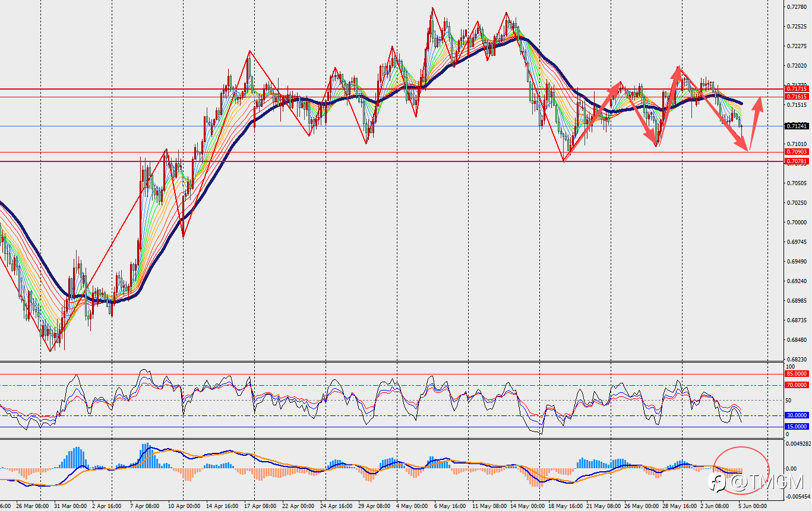Click the 4 May 00:00 time label
The width and height of the screenshot is (812, 511).
412,506
